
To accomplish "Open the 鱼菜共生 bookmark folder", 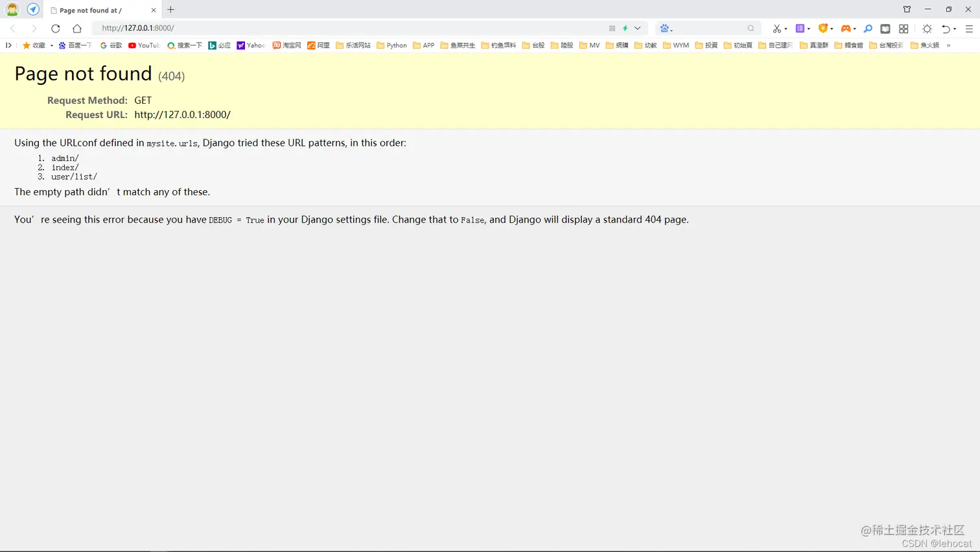I will (458, 45).
